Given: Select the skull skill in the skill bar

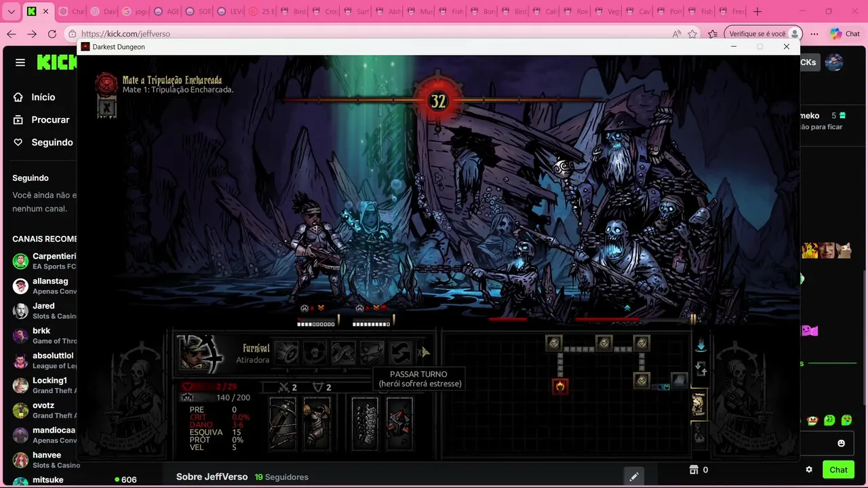Looking at the screenshot, I should click(315, 352).
